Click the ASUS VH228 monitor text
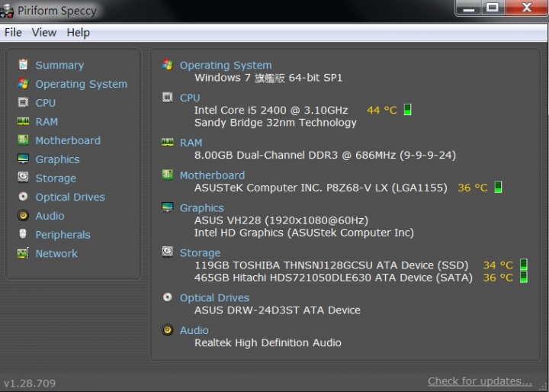 click(x=281, y=220)
